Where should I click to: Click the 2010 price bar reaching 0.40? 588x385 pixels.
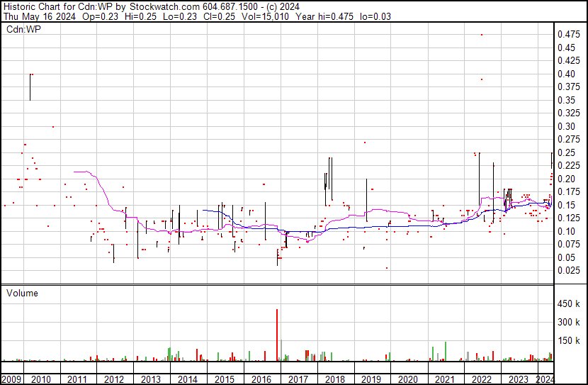[x=30, y=87]
